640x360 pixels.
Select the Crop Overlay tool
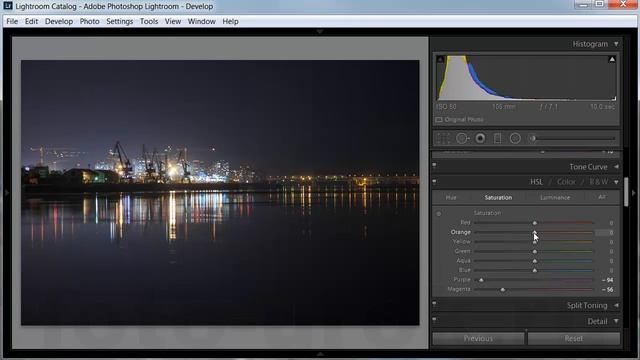pyautogui.click(x=443, y=139)
